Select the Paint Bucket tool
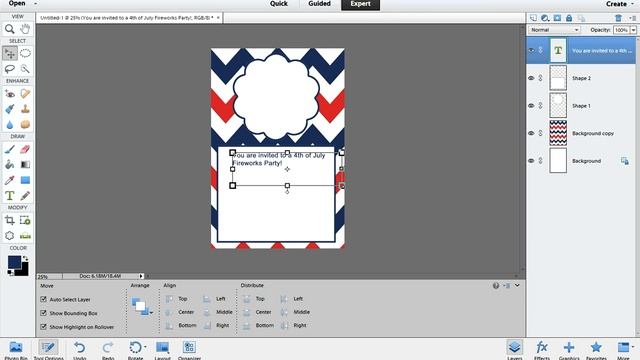 point(10,164)
